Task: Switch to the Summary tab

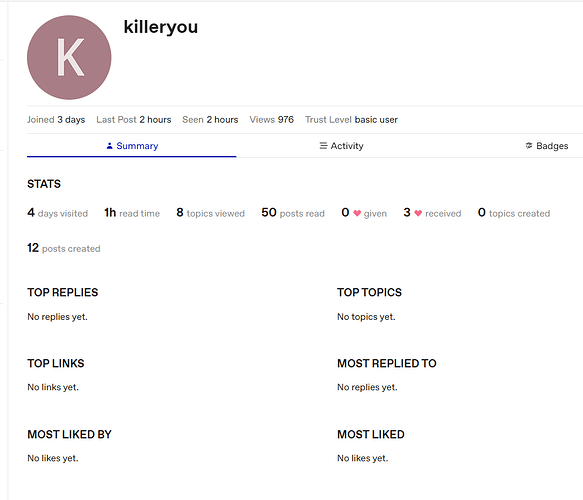Action: coord(132,146)
